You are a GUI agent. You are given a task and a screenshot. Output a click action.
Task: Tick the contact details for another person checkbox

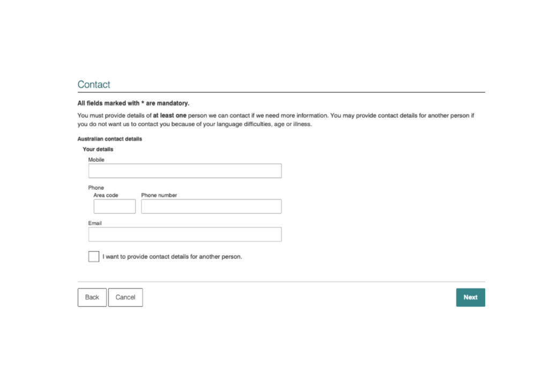pos(94,256)
